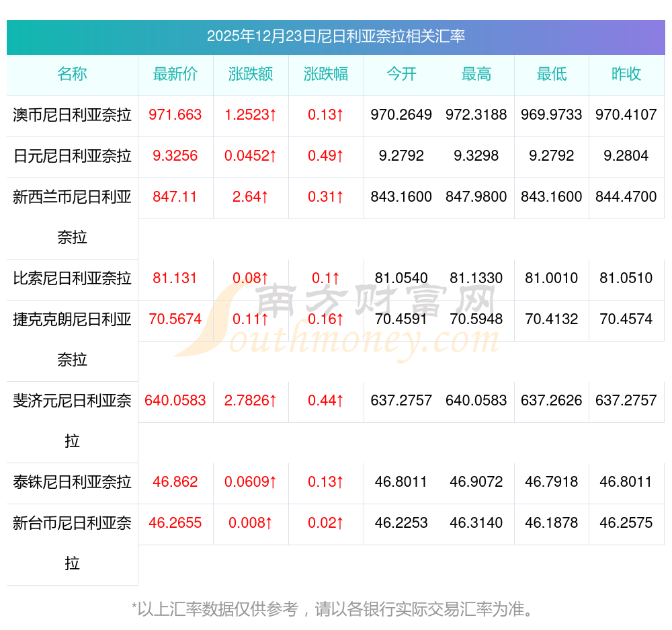This screenshot has width=672, height=630.
Task: Click the 2025年12月23日 exchange rate title banner
Action: [335, 36]
